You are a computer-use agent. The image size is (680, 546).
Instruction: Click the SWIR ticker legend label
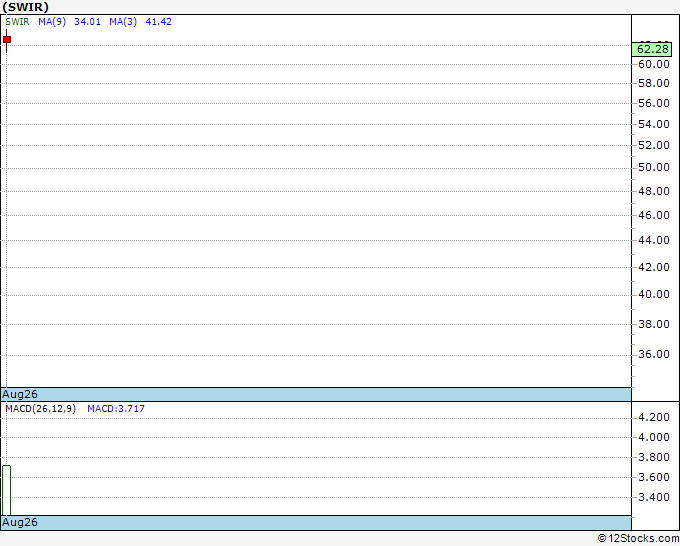point(17,22)
